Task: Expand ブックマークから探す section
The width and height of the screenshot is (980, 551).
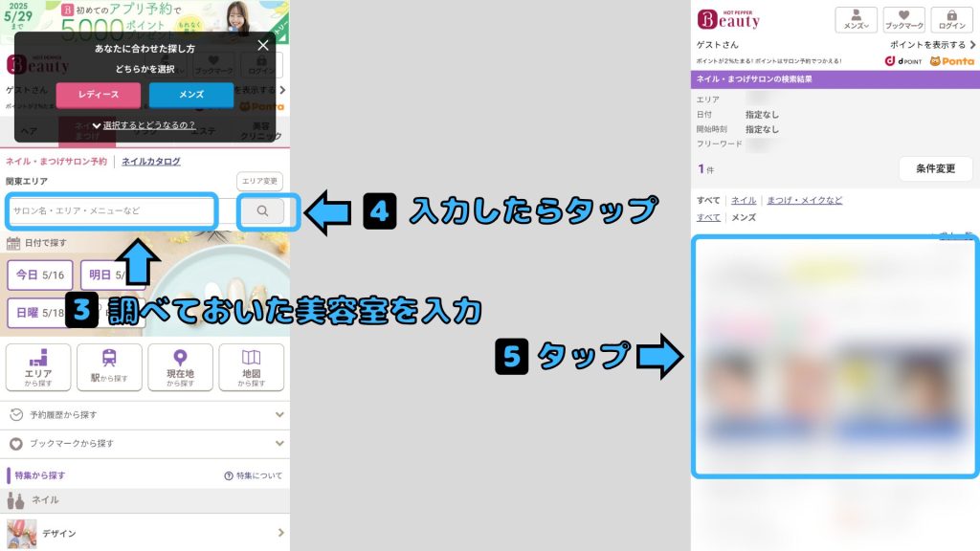Action: (145, 444)
